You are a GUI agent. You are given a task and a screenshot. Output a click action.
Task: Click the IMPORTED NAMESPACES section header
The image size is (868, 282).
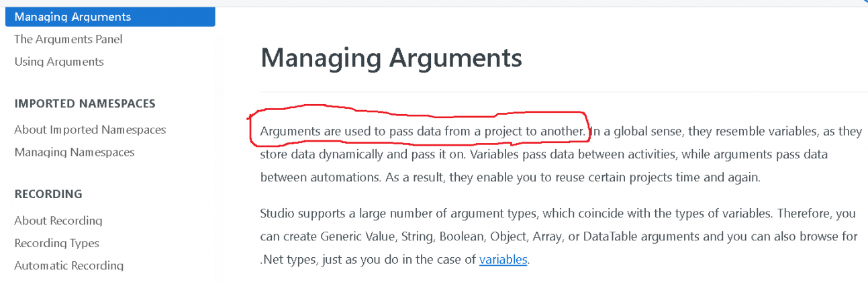[x=85, y=103]
